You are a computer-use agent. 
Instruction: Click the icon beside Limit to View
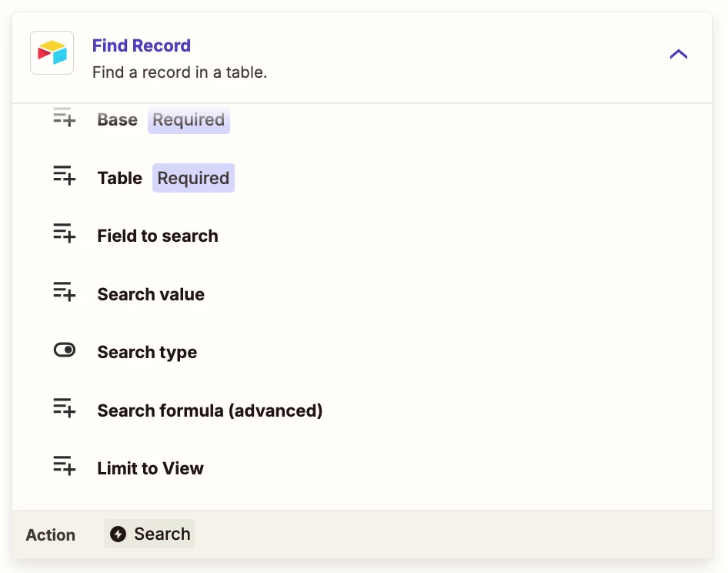coord(64,466)
